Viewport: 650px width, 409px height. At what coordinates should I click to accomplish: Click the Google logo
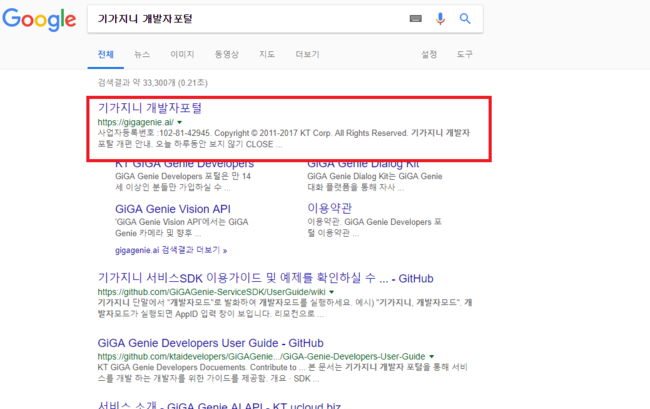39,19
